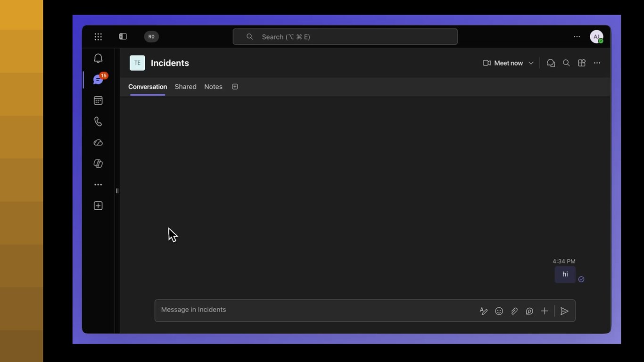This screenshot has width=644, height=362.
Task: Switch to the Shared tab
Action: 185,87
